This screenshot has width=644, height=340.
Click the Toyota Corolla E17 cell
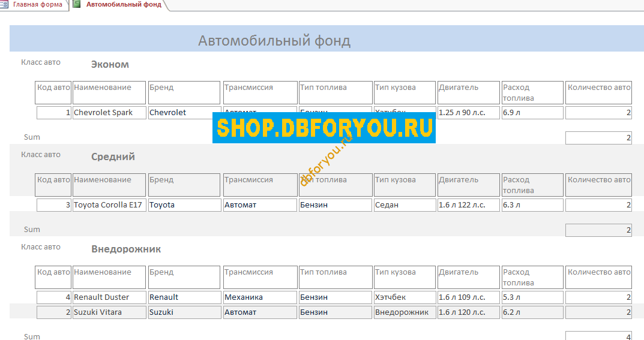click(109, 205)
